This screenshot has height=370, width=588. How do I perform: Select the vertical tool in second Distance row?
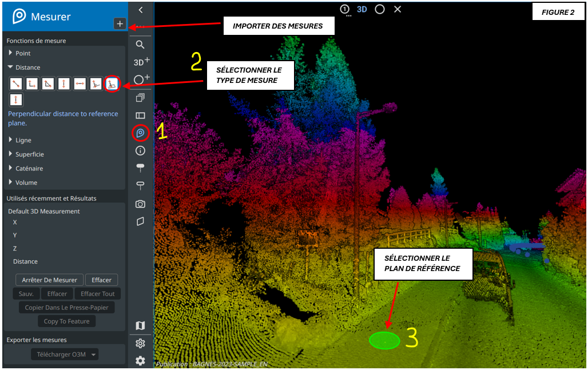(x=16, y=100)
